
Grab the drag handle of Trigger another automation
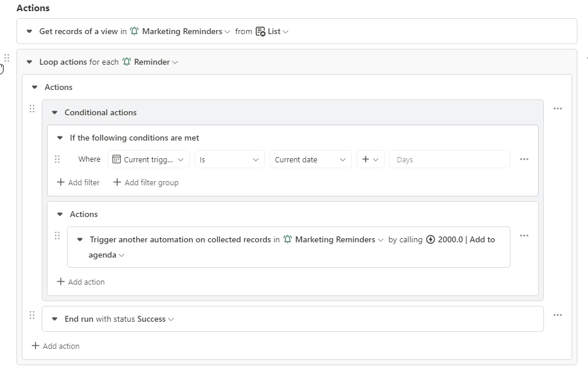[x=57, y=235]
